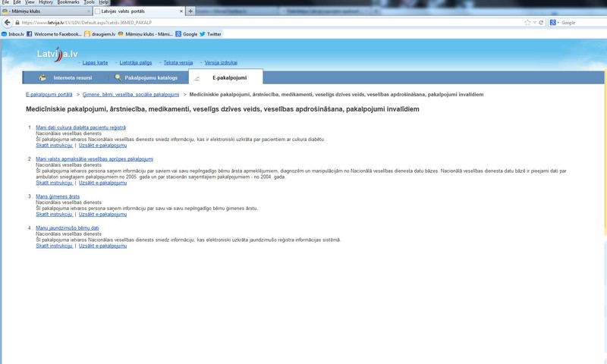Image resolution: width=607 pixels, height=364 pixels.
Task: Click the browser back arrow button
Action: (x=6, y=23)
